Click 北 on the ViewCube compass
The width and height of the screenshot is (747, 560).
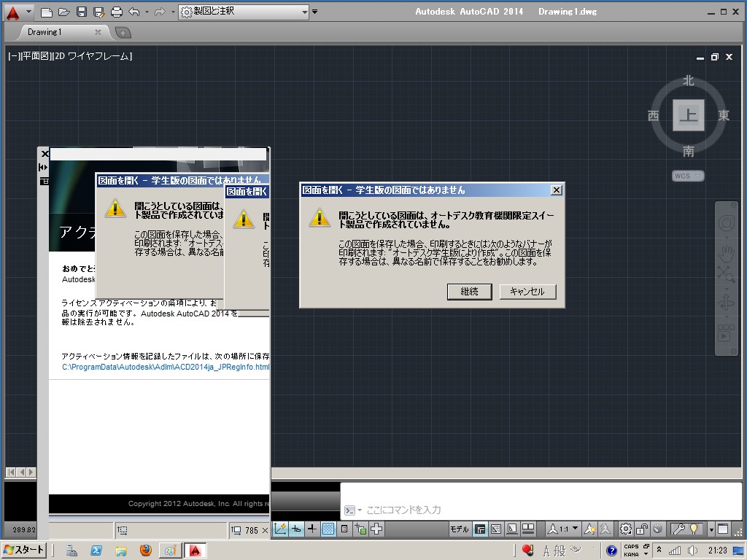click(x=689, y=80)
